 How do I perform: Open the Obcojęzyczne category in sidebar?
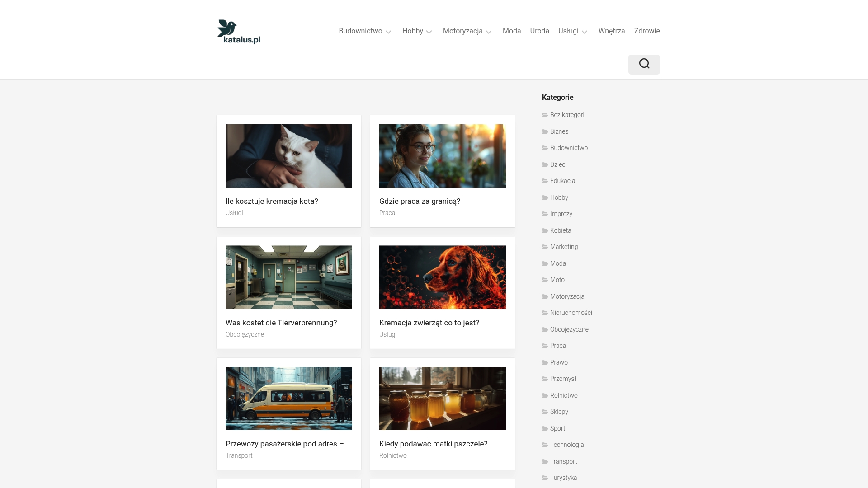tap(569, 329)
